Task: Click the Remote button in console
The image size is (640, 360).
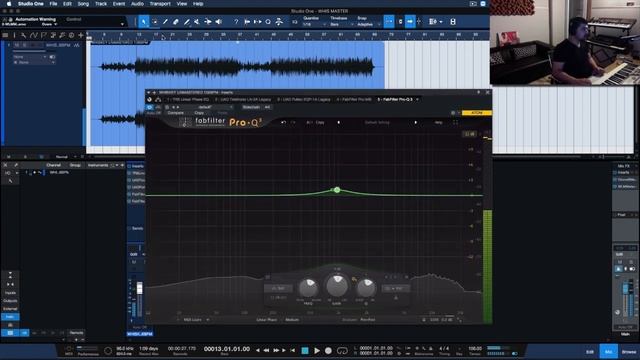Action: tap(76, 333)
